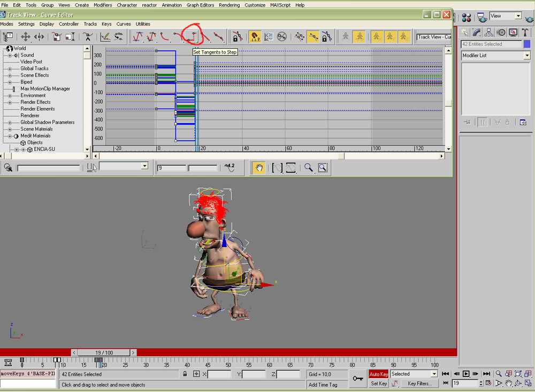Viewport: 535px width, 392px height.
Task: Toggle Show All Tangents button
Action: [x=300, y=36]
